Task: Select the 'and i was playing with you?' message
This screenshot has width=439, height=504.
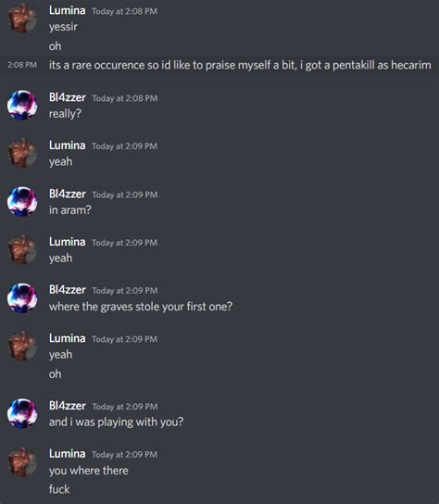Action: click(116, 422)
